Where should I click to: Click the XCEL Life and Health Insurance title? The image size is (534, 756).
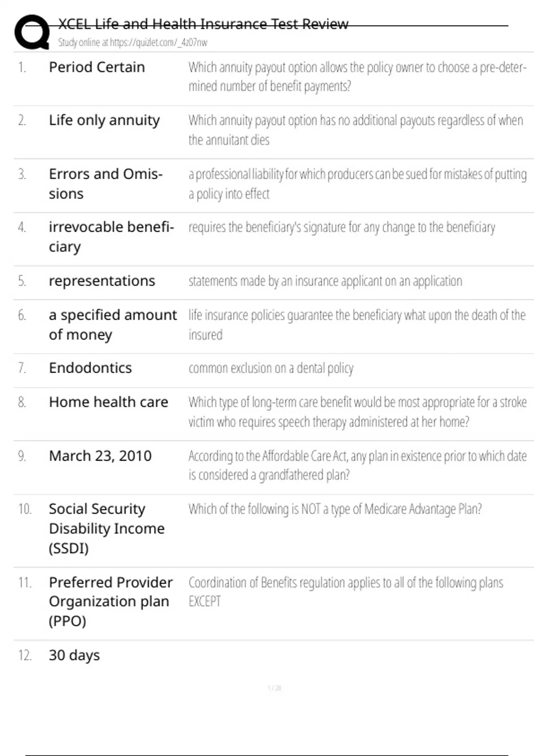[x=203, y=24]
